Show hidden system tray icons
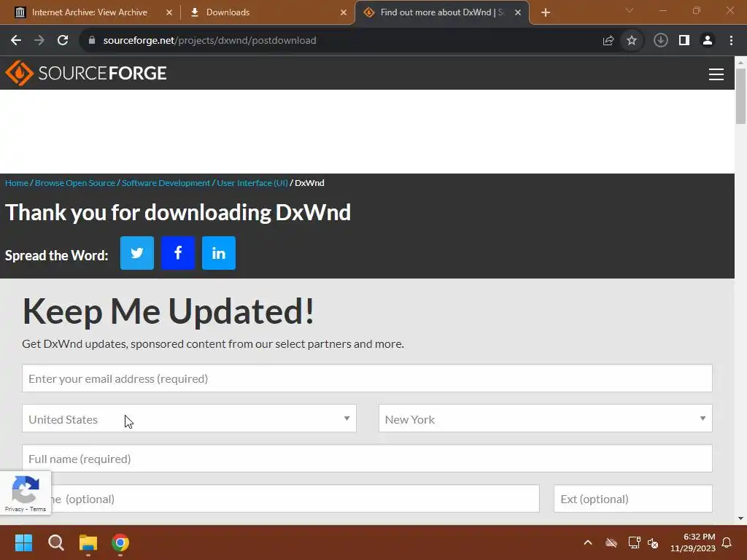This screenshot has width=747, height=560. [x=588, y=542]
